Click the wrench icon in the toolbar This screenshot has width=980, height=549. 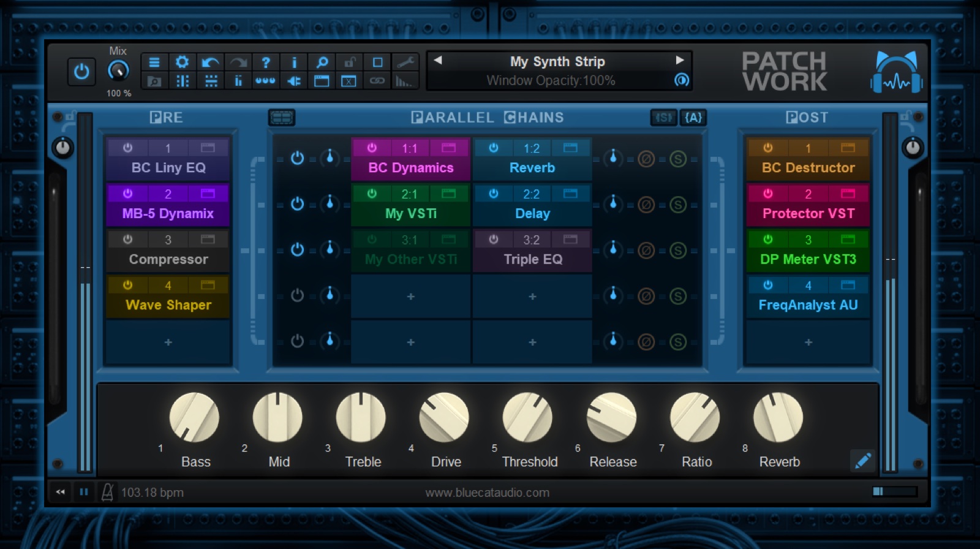pos(405,62)
